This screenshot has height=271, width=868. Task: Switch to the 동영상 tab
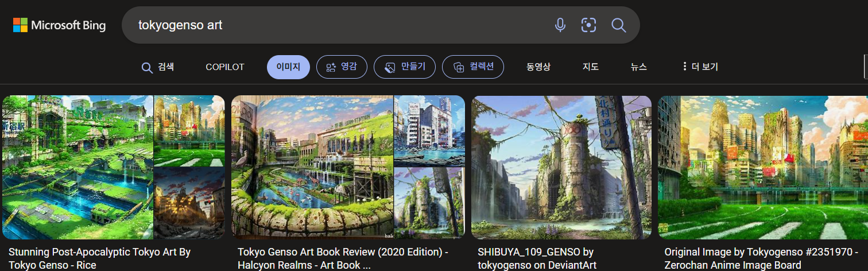(x=538, y=67)
